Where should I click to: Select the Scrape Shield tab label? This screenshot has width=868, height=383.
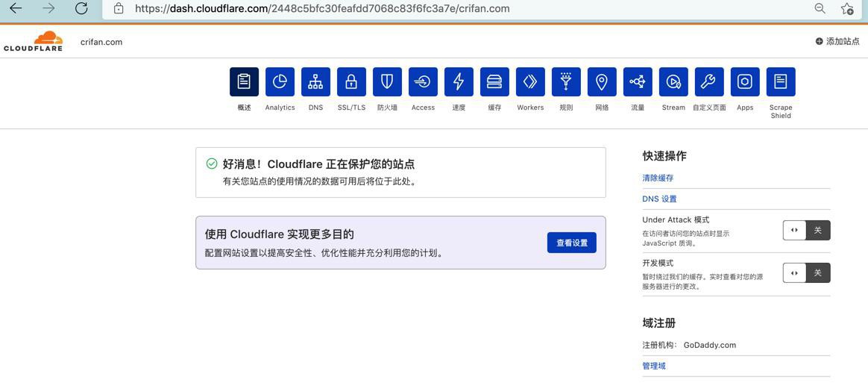(781, 111)
